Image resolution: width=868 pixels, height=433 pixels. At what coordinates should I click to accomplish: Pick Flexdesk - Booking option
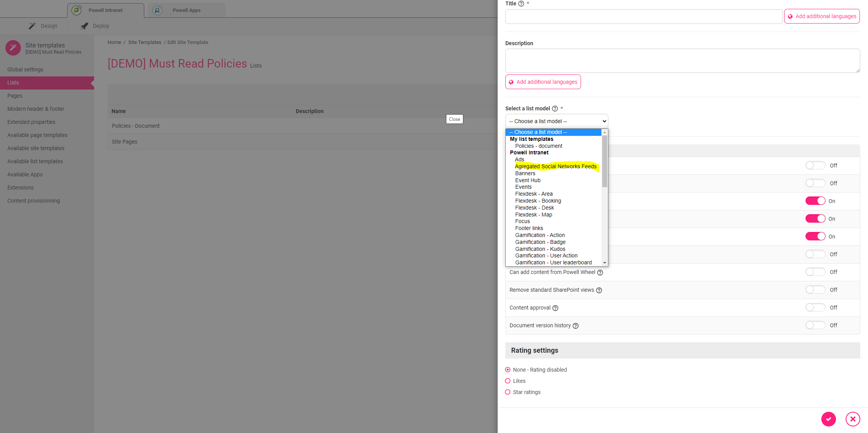tap(538, 201)
